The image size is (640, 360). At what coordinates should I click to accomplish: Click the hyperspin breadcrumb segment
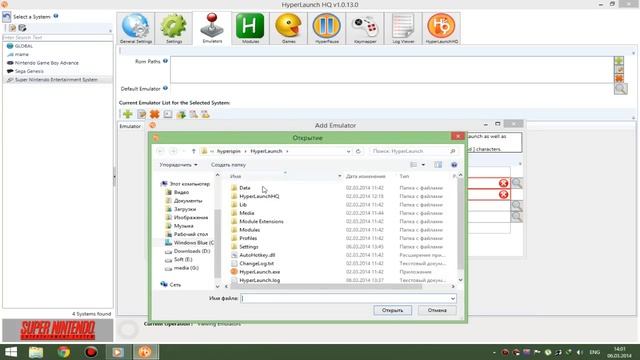click(229, 151)
